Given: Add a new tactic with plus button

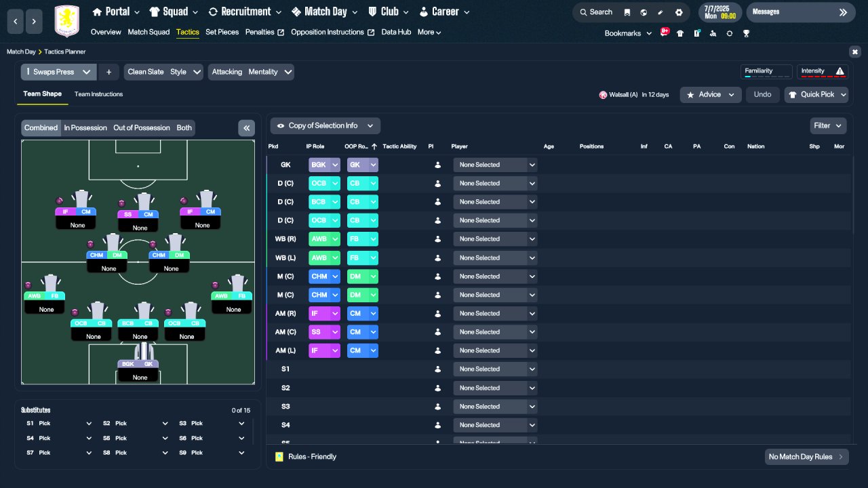Looking at the screenshot, I should (x=108, y=72).
